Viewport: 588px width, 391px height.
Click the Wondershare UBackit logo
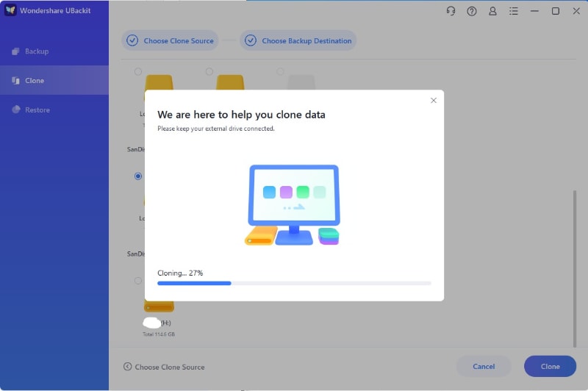pos(10,10)
